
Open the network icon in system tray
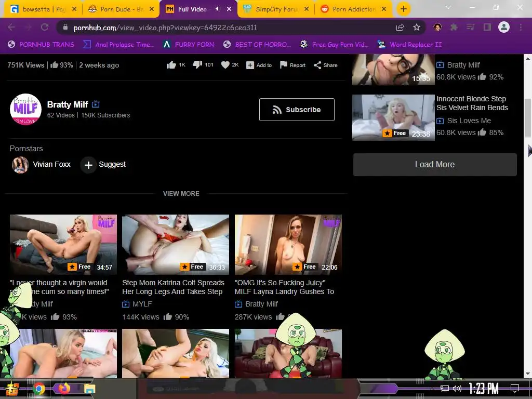coord(444,389)
